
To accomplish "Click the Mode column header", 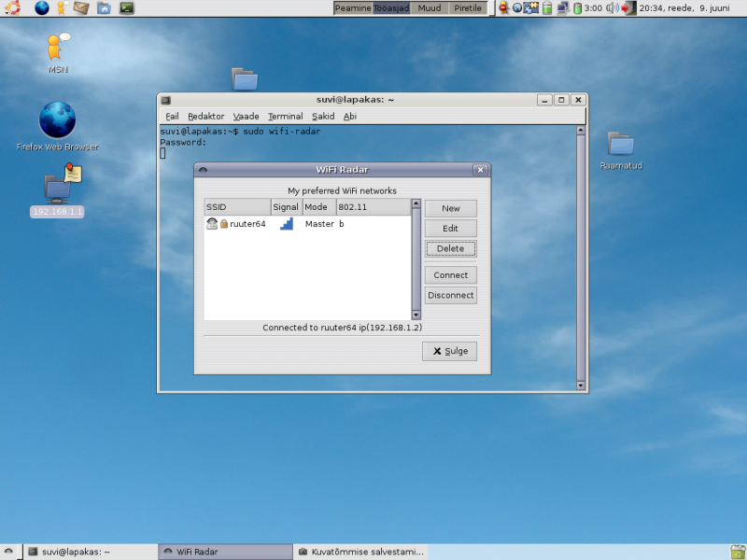I will tap(319, 207).
